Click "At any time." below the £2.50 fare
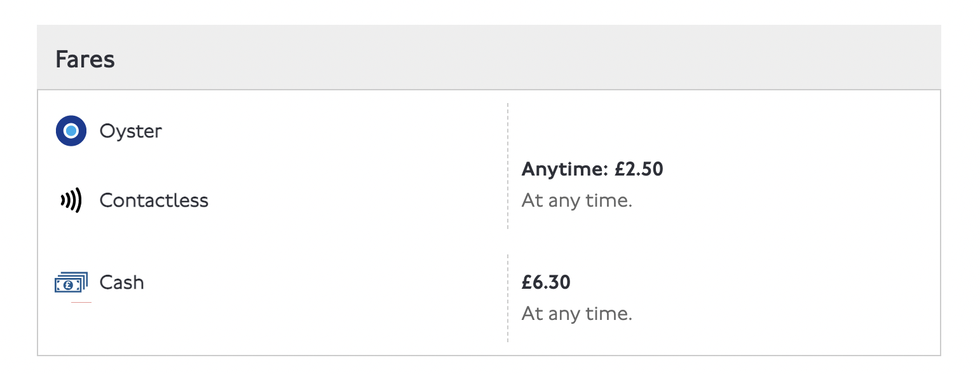The width and height of the screenshot is (980, 374). pos(576,201)
